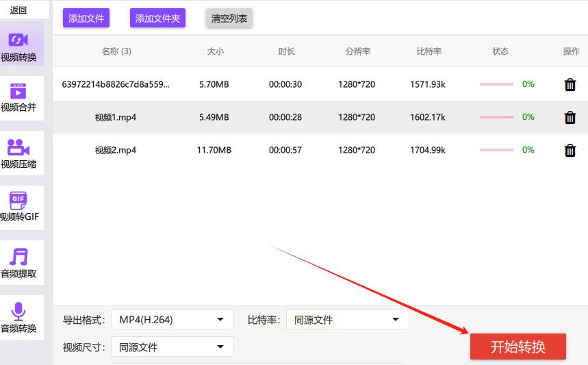This screenshot has width=588, height=365.
Task: Select the file 63972214b8826c7d8a559...
Action: [116, 84]
